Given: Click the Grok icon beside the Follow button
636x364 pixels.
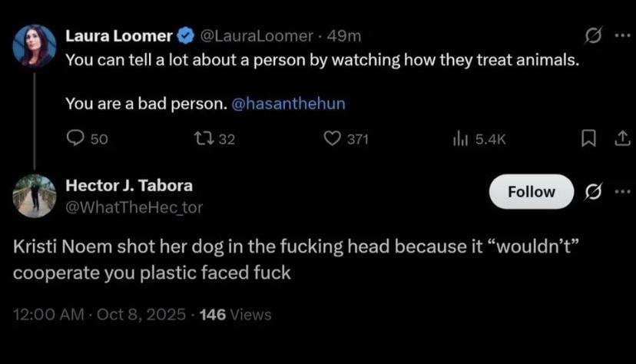Looking at the screenshot, I should 592,191.
